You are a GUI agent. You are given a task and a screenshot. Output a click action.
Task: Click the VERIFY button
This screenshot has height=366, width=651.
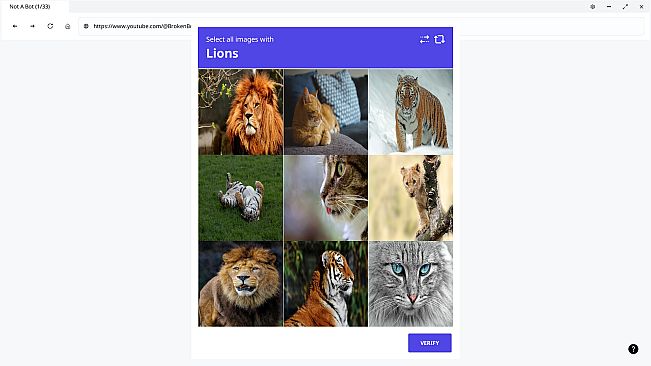[x=430, y=343]
